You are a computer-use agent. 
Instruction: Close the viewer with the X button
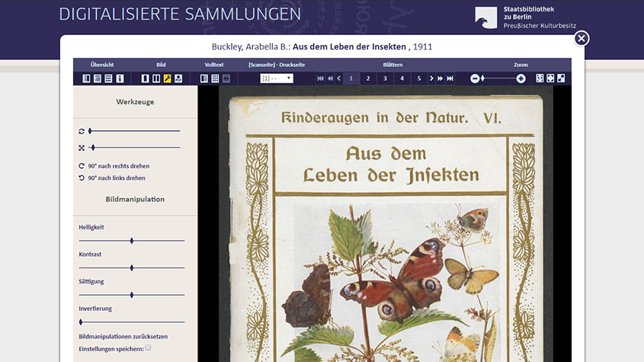click(582, 39)
